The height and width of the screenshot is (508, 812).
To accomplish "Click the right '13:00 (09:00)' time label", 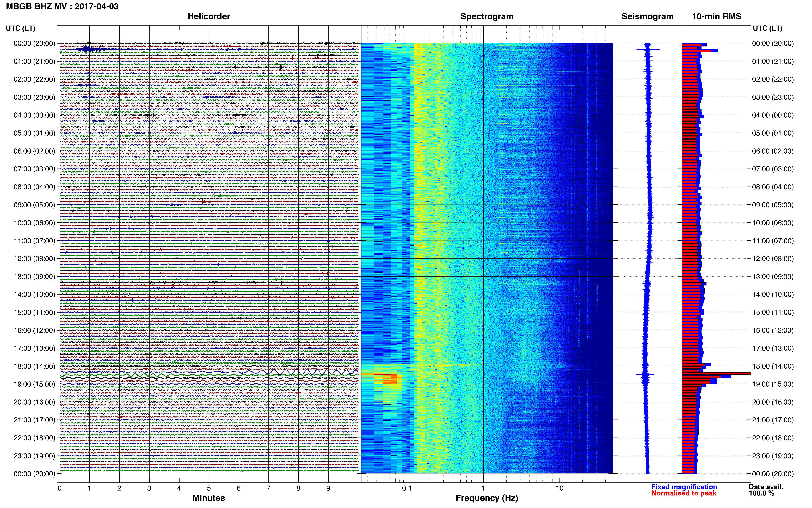I will 773,277.
